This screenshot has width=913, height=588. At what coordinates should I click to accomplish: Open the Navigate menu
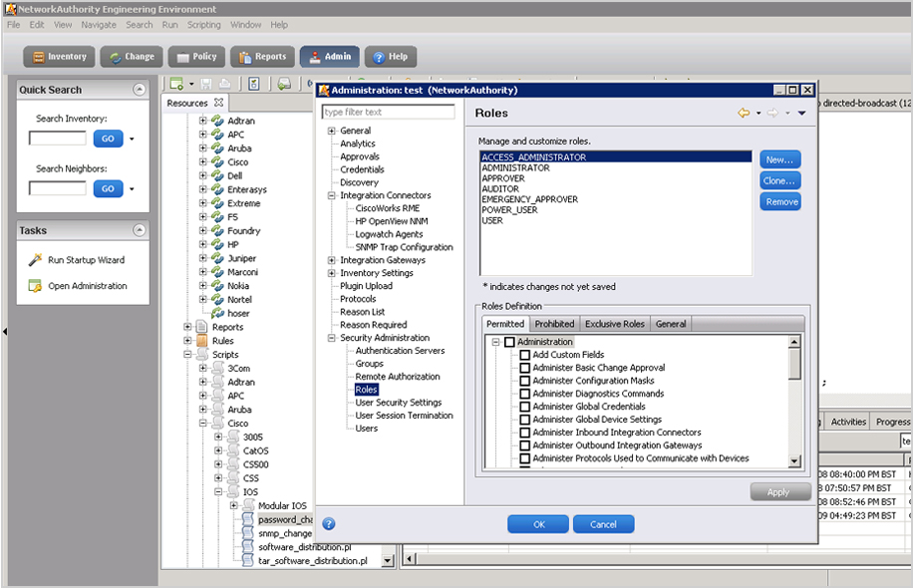tap(99, 25)
